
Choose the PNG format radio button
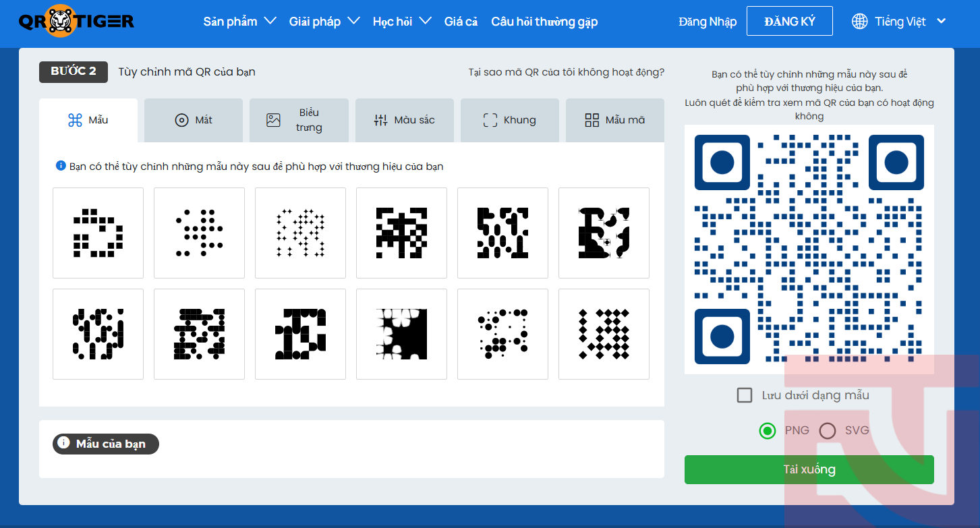tap(768, 431)
